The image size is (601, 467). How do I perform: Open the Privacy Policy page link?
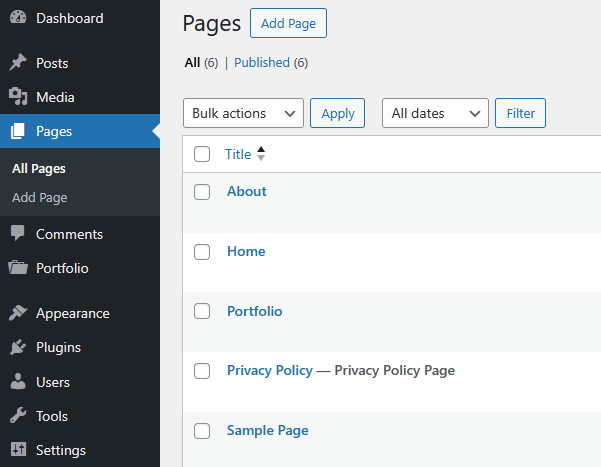tap(270, 370)
